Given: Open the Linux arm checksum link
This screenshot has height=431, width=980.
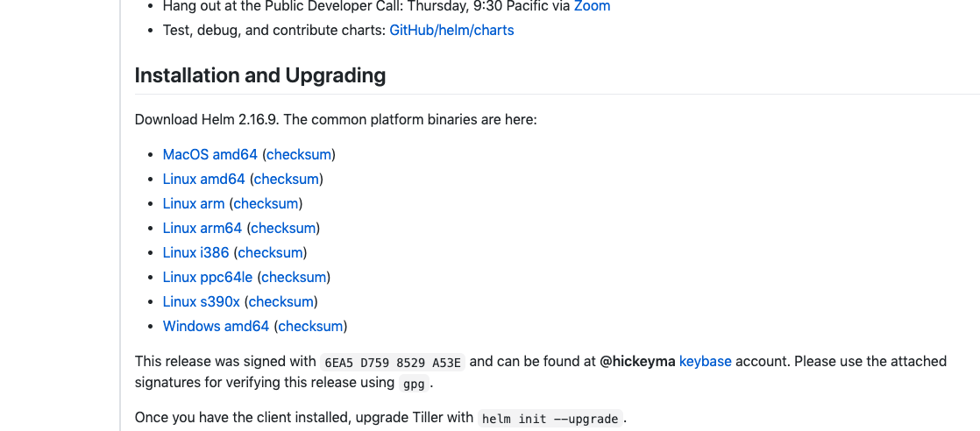Looking at the screenshot, I should click(x=266, y=203).
